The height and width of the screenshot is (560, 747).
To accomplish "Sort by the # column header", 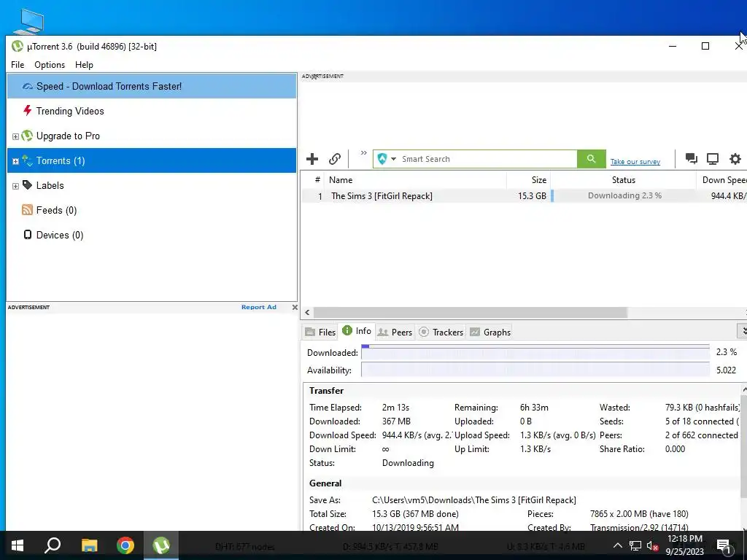I will pos(317,180).
